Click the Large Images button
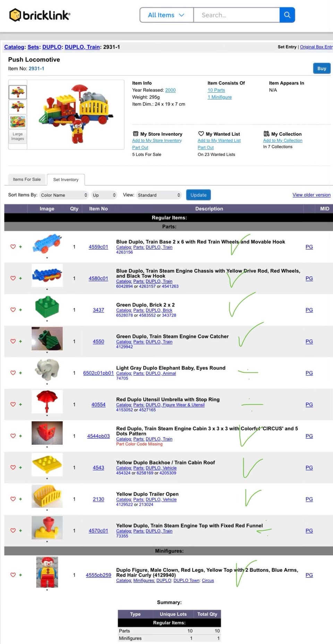 18,136
